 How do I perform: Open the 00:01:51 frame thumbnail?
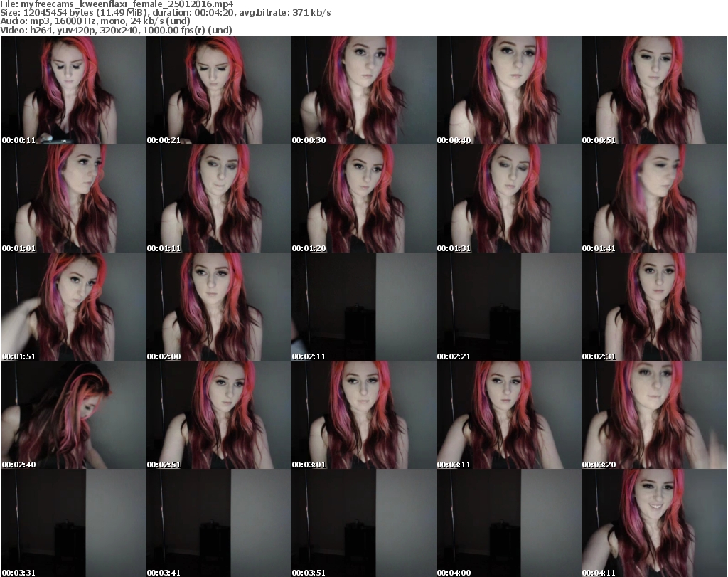click(74, 307)
